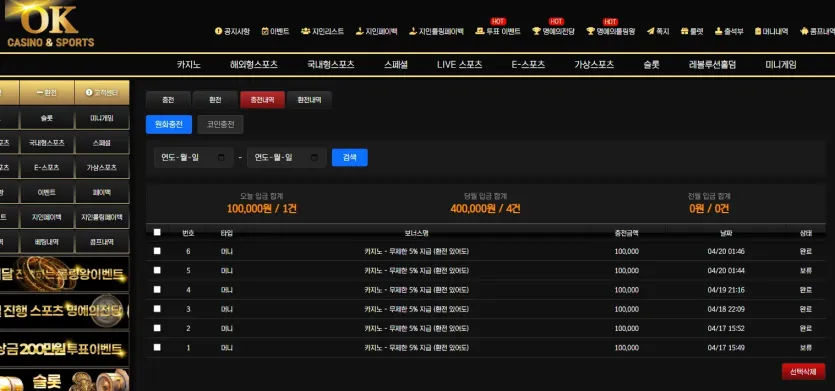Viewport: 835px width, 391px height.
Task: Click the date 04/20 01:46 cell
Action: tap(726, 251)
